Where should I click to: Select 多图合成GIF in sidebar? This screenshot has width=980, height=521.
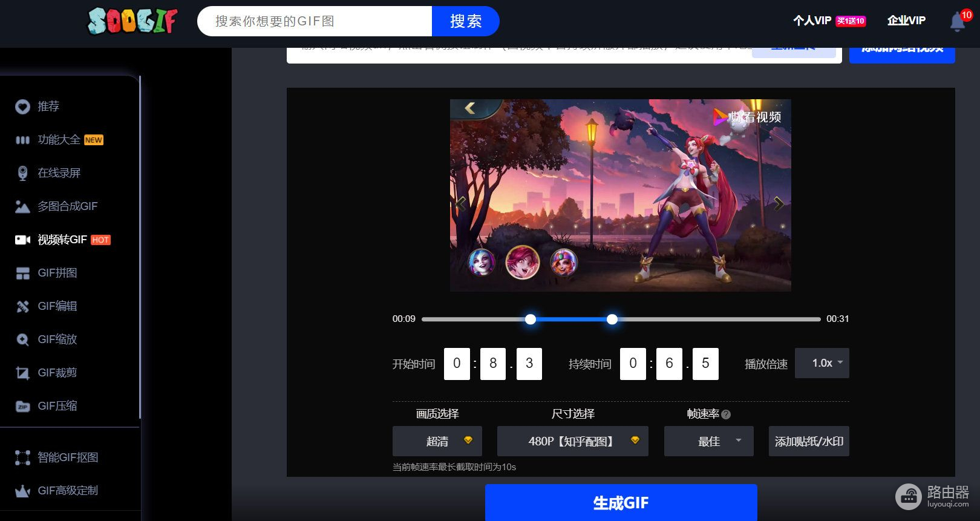click(x=67, y=206)
